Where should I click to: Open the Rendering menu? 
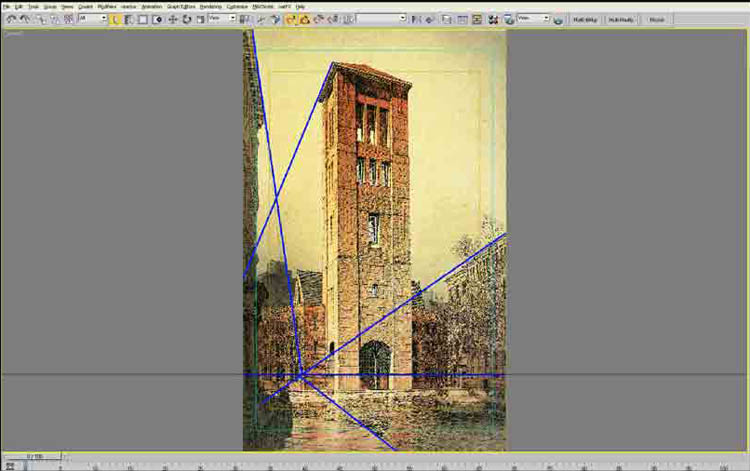210,6
